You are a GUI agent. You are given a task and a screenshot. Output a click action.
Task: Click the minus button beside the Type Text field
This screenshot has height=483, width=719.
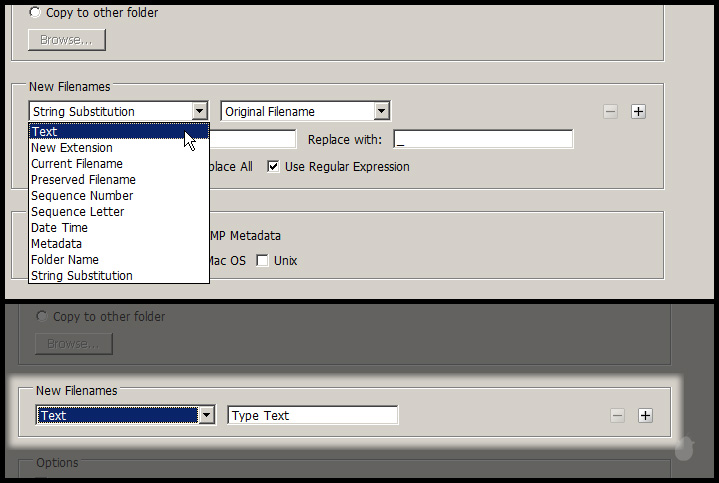pos(617,416)
